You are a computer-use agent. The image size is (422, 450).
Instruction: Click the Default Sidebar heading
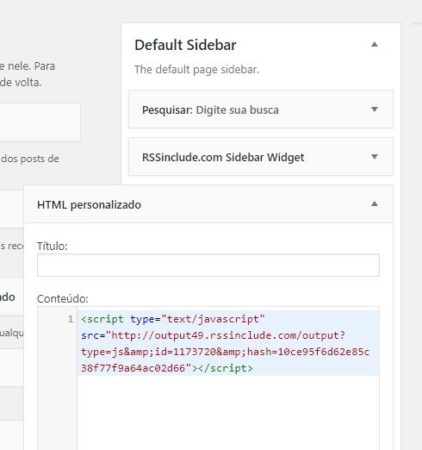pyautogui.click(x=185, y=45)
